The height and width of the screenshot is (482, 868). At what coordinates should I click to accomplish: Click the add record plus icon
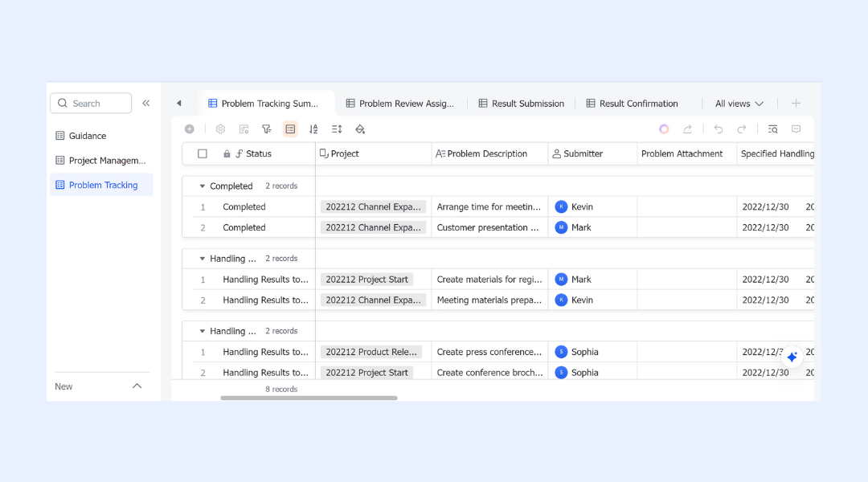(x=190, y=129)
